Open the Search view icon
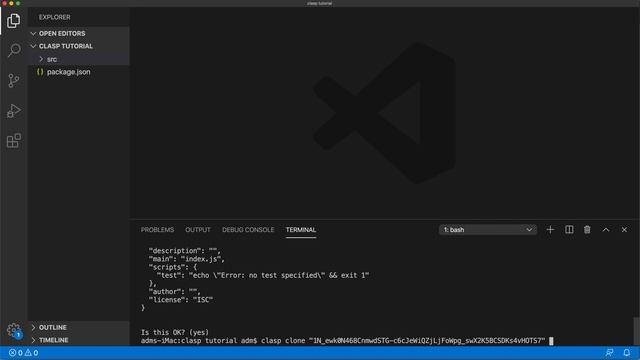 pyautogui.click(x=13, y=50)
